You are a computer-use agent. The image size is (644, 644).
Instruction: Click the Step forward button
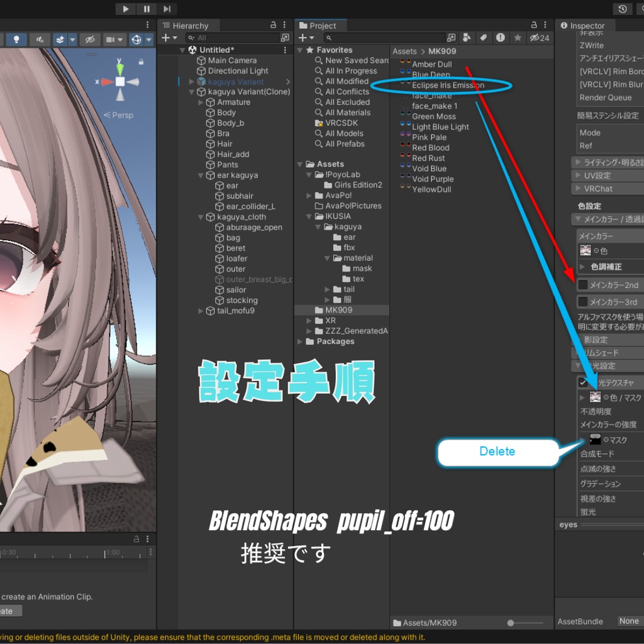pos(167,9)
